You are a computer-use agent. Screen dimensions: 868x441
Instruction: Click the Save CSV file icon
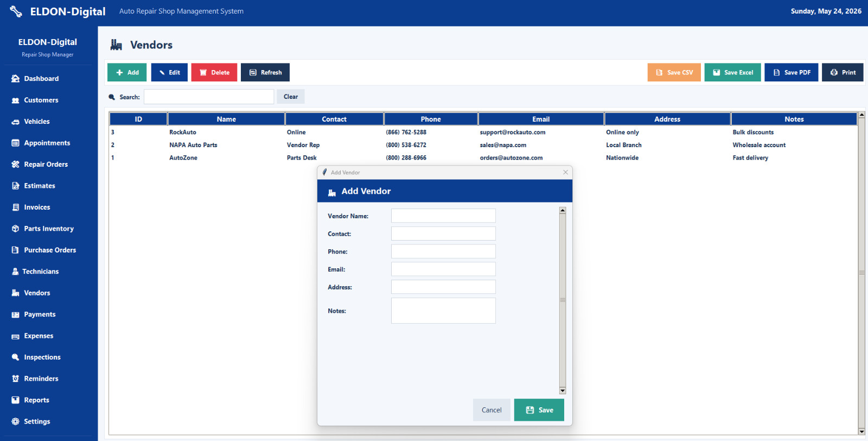click(659, 73)
